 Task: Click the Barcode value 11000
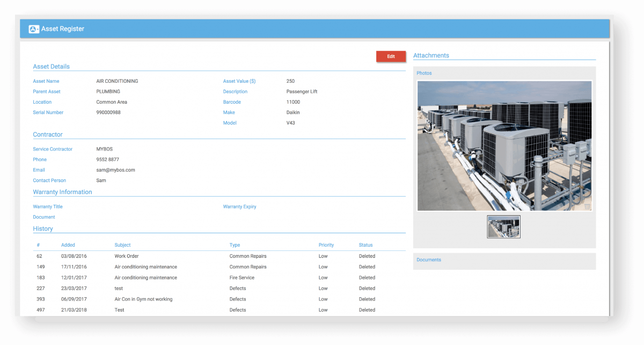pyautogui.click(x=293, y=102)
